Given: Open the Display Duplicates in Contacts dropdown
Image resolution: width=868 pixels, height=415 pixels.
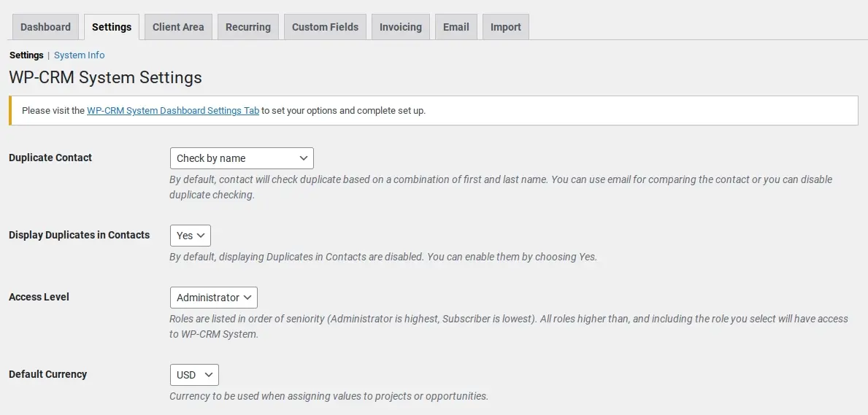Looking at the screenshot, I should click(191, 236).
